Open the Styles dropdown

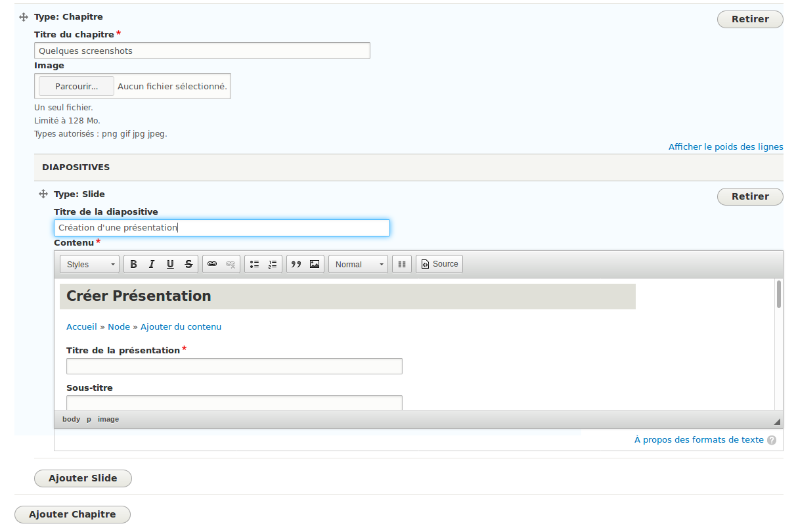click(x=90, y=264)
